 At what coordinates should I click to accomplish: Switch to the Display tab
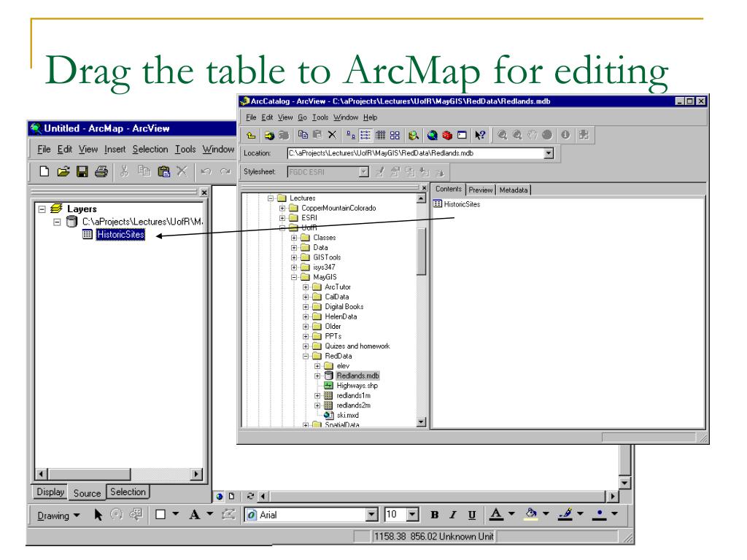tap(50, 492)
